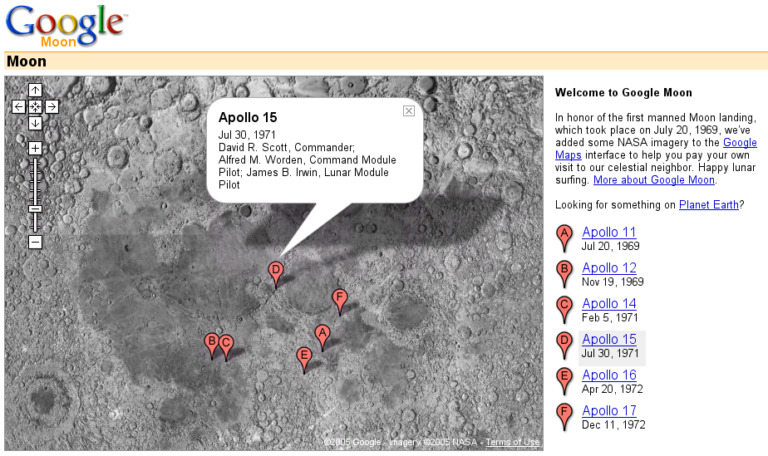Image resolution: width=768 pixels, height=456 pixels.
Task: Pan the map left with the arrow
Action: click(18, 106)
